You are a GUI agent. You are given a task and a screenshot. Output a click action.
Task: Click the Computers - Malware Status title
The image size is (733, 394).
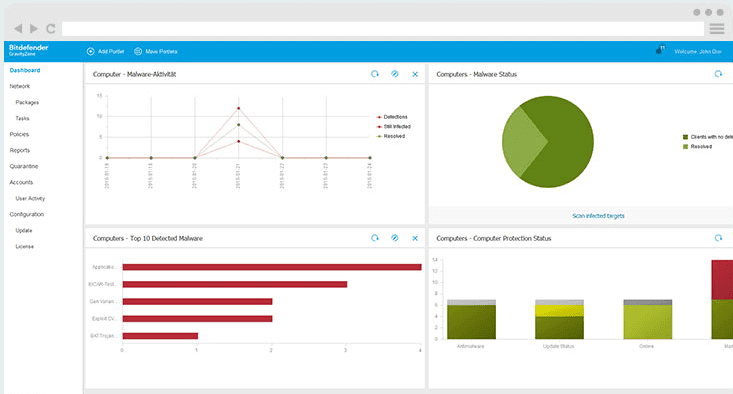[476, 74]
